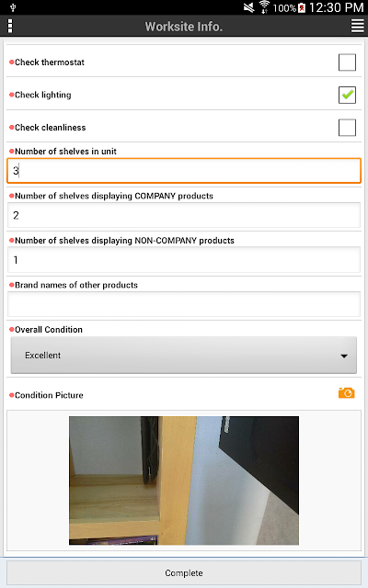Click the dropdown arrow beside Excellent

click(344, 356)
